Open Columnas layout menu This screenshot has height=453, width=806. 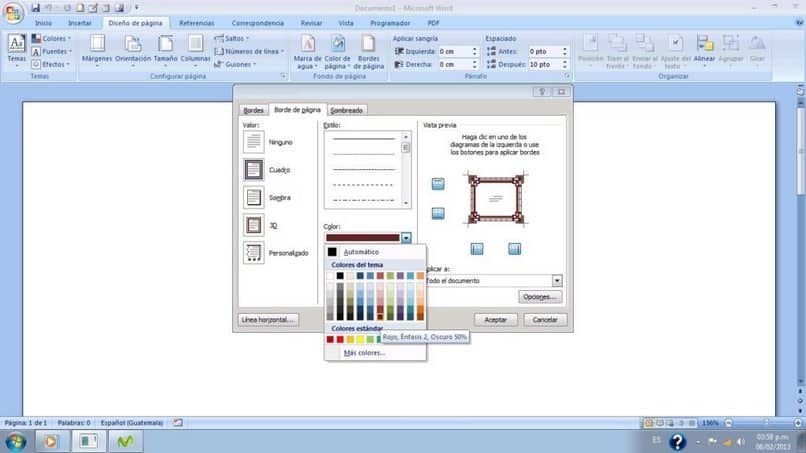click(195, 49)
